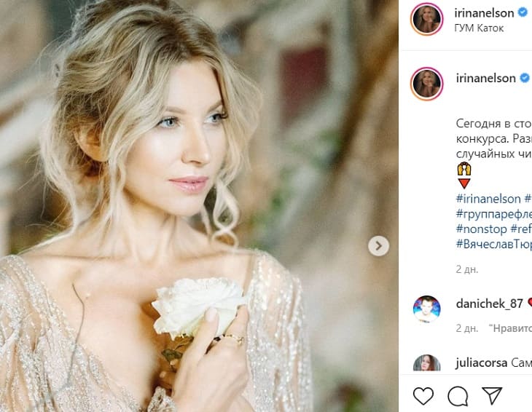Open the #irinanelson hashtag
This screenshot has height=412, width=532.
488,199
